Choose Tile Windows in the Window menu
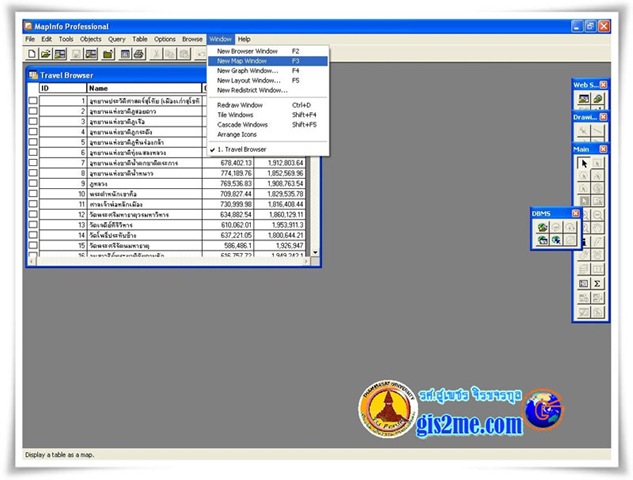Screen dimensions: 633x480 point(268,115)
